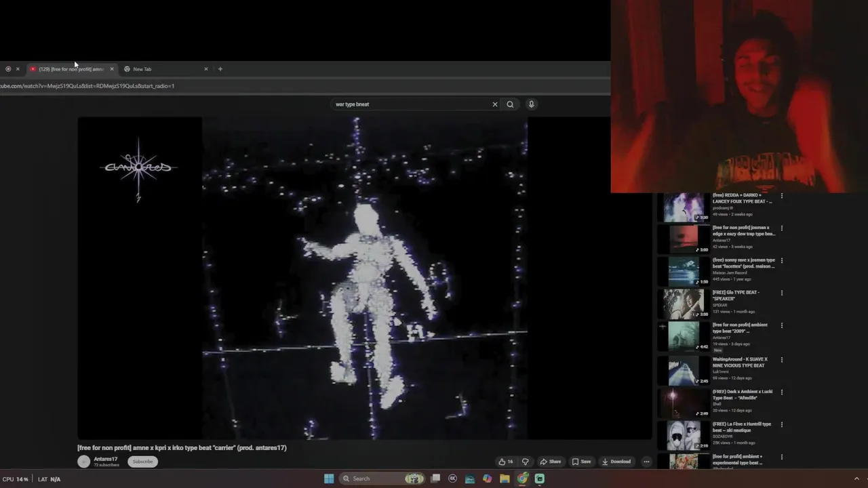Image resolution: width=868 pixels, height=488 pixels.
Task: Open josman x edge x eazy dew thumbnail
Action: [x=684, y=239]
